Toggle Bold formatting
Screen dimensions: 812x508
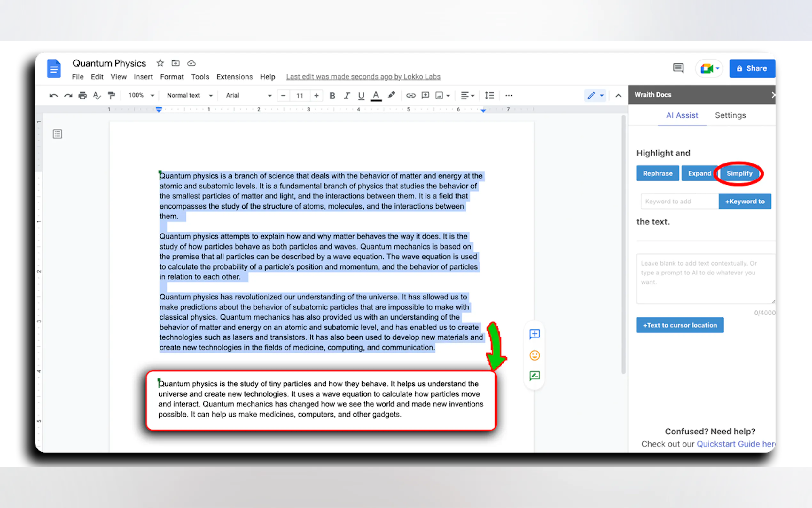point(332,95)
